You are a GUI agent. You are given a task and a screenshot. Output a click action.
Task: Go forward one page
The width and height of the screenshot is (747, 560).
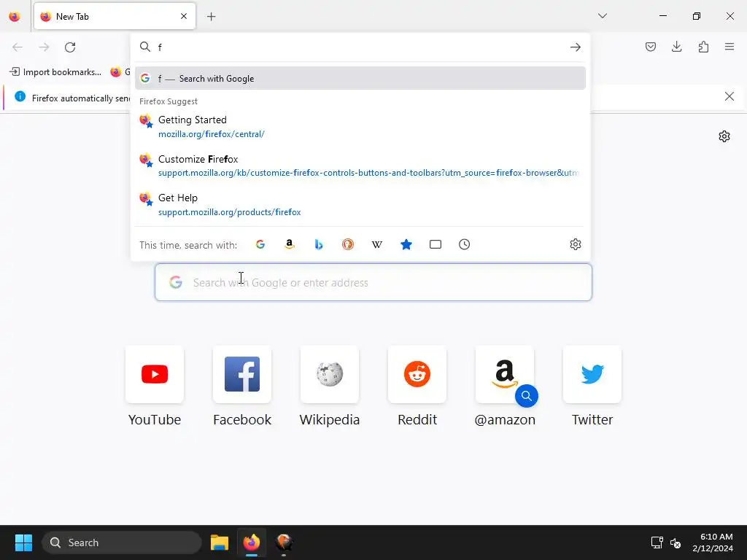[x=44, y=47]
